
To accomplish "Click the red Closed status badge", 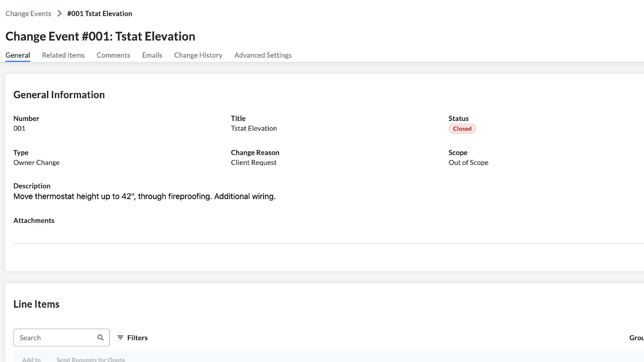I will click(x=462, y=129).
